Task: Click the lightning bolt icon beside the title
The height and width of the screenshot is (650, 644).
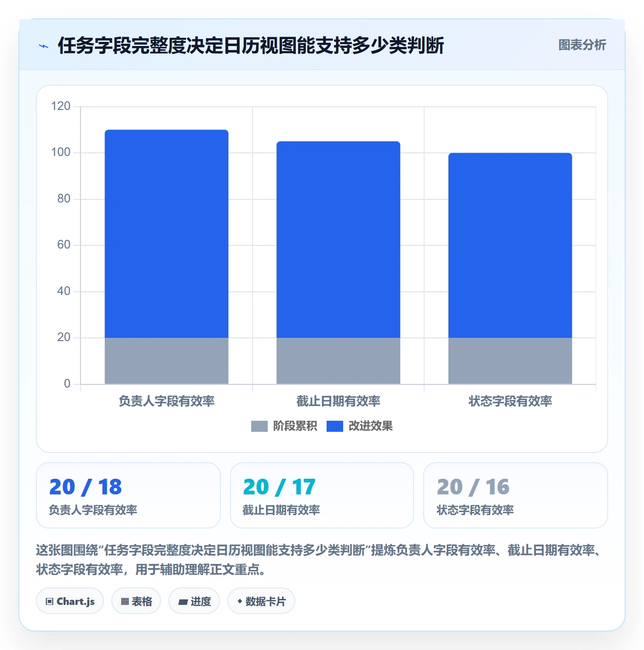Action: coord(44,46)
